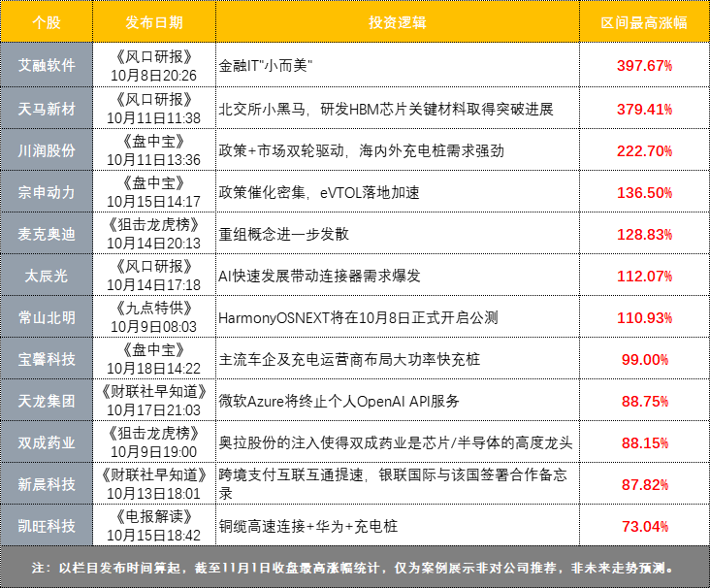Click the date 10月11日13:36
710x588 pixels.
(x=153, y=160)
